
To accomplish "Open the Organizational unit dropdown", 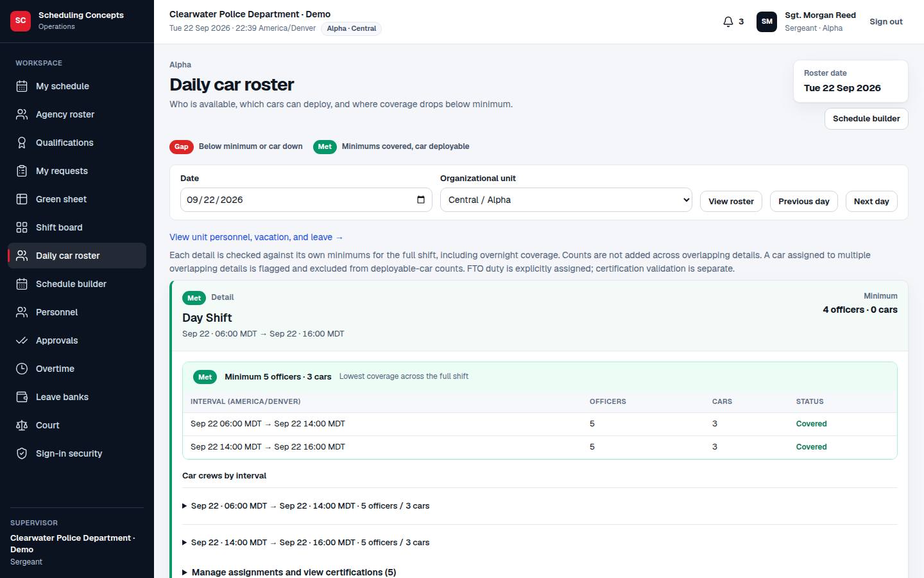I will pos(566,200).
